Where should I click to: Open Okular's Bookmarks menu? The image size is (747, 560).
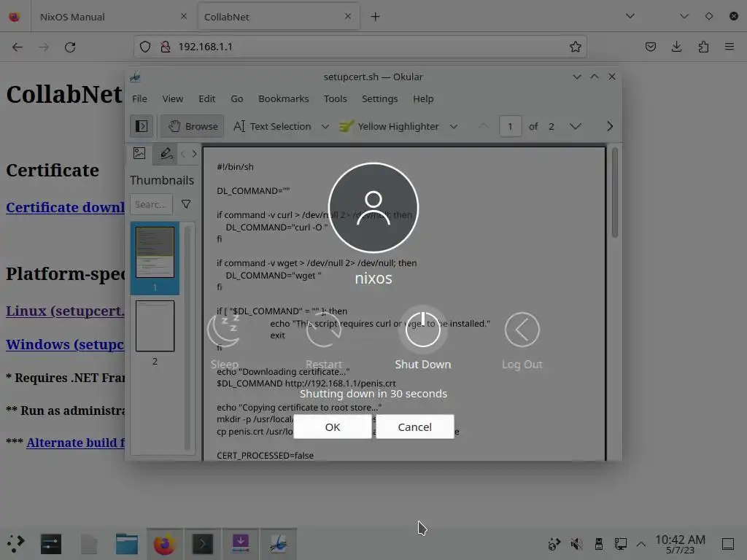(284, 98)
